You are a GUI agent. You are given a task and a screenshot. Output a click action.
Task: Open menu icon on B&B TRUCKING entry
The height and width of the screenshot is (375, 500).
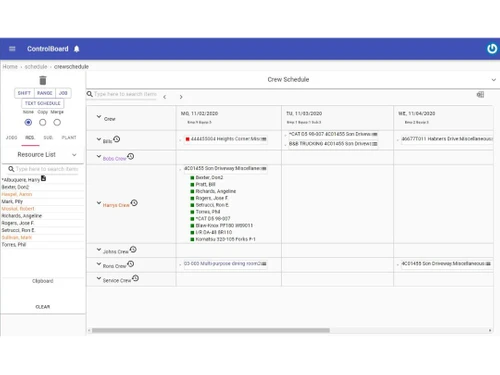375,144
